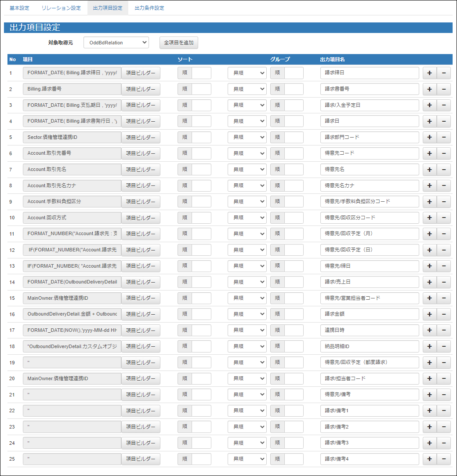The image size is (457, 476).
Task: Add a row beneath 請求/備考4
Action: [429, 459]
